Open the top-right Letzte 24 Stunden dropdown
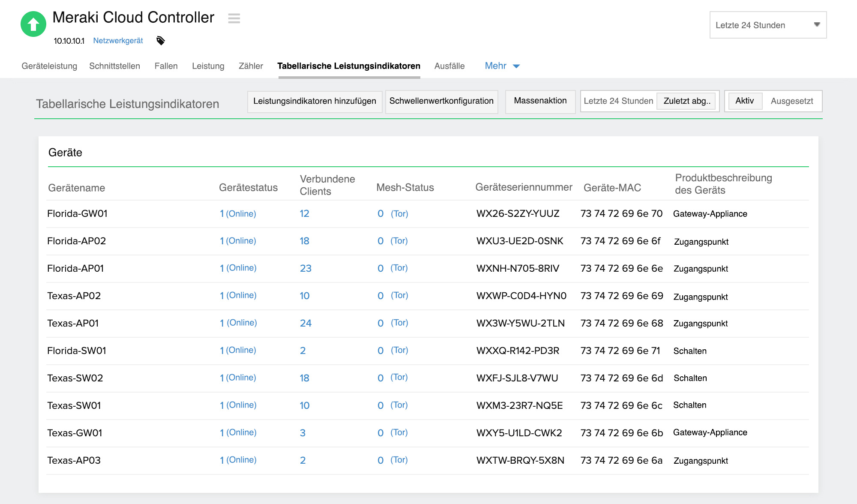 (767, 25)
